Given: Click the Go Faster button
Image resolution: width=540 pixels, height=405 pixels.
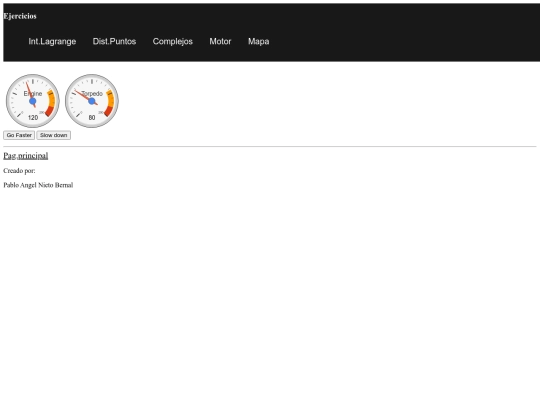Looking at the screenshot, I should click(x=19, y=135).
